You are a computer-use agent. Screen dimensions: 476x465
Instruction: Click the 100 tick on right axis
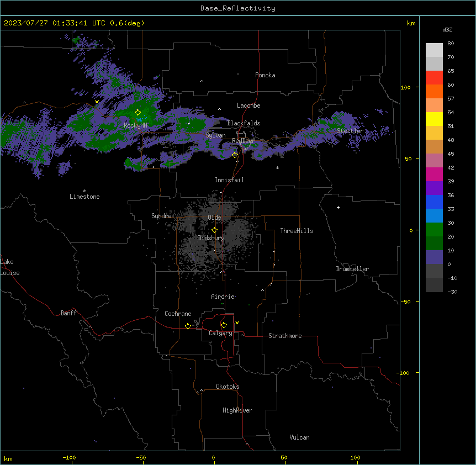click(405, 87)
